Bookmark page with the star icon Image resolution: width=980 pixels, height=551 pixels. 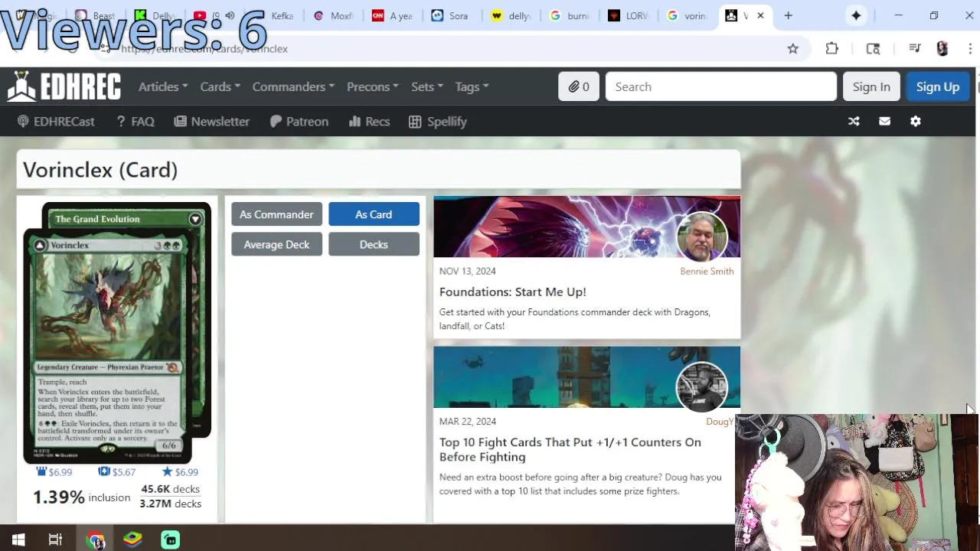pos(793,49)
